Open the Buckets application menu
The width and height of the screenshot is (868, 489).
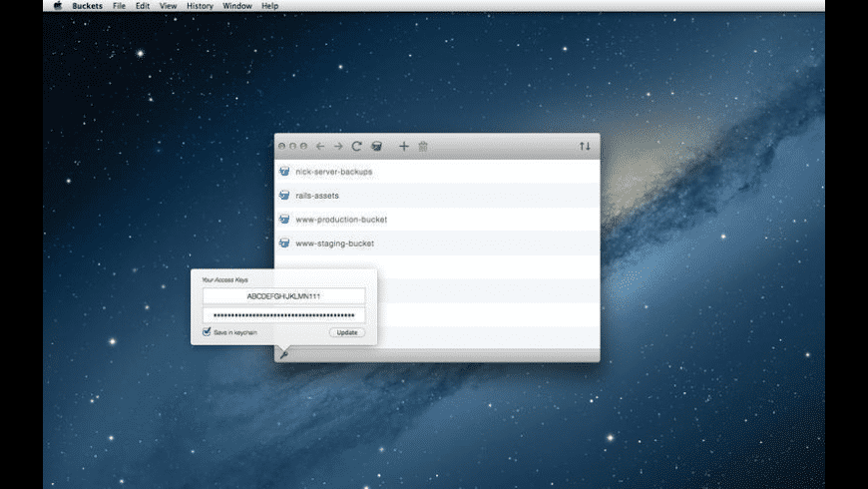(88, 6)
